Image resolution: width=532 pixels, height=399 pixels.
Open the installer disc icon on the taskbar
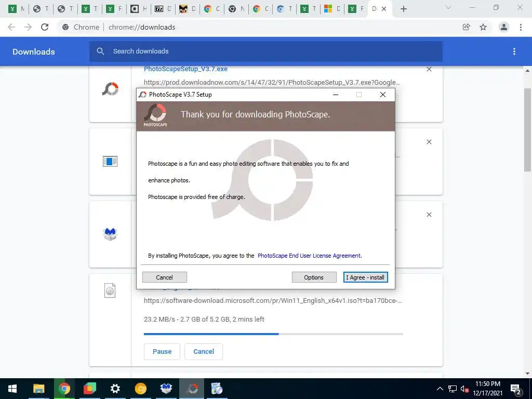tap(217, 389)
